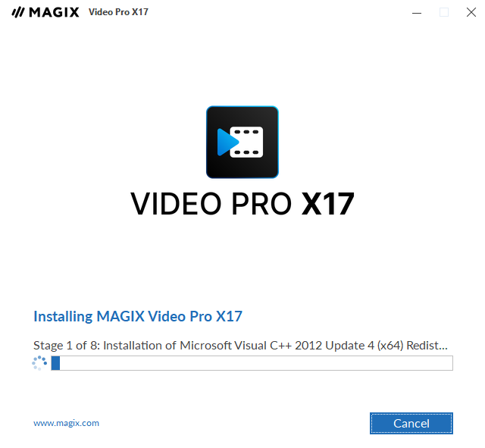Click the empty portion of progress bar
Image resolution: width=485 pixels, height=448 pixels.
pos(256,363)
